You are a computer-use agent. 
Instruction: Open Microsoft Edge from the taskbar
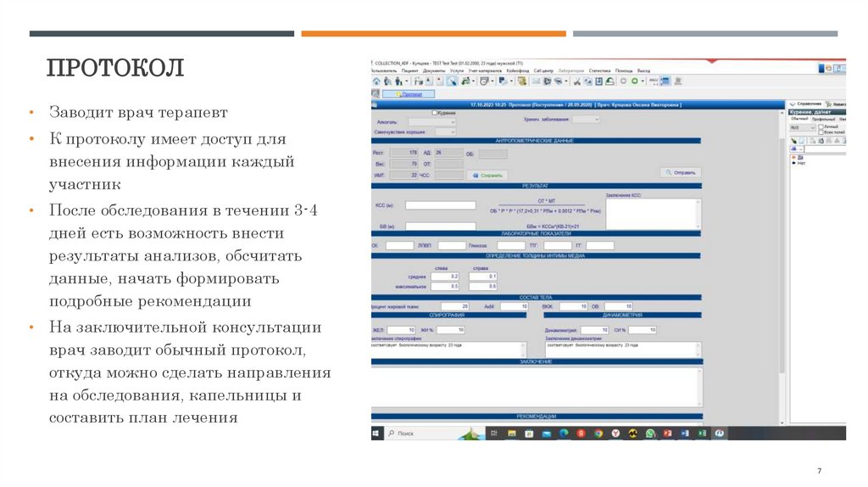[564, 434]
